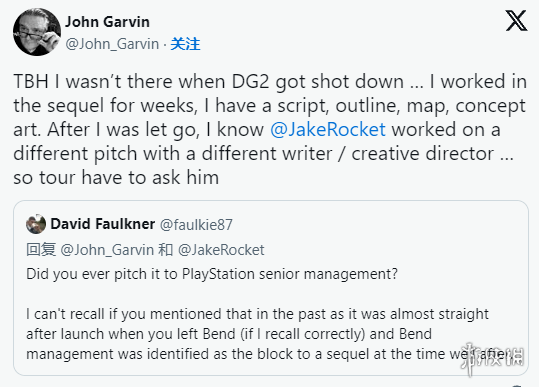Open the blue @JakeRocket mention in tweet

pyautogui.click(x=328, y=130)
